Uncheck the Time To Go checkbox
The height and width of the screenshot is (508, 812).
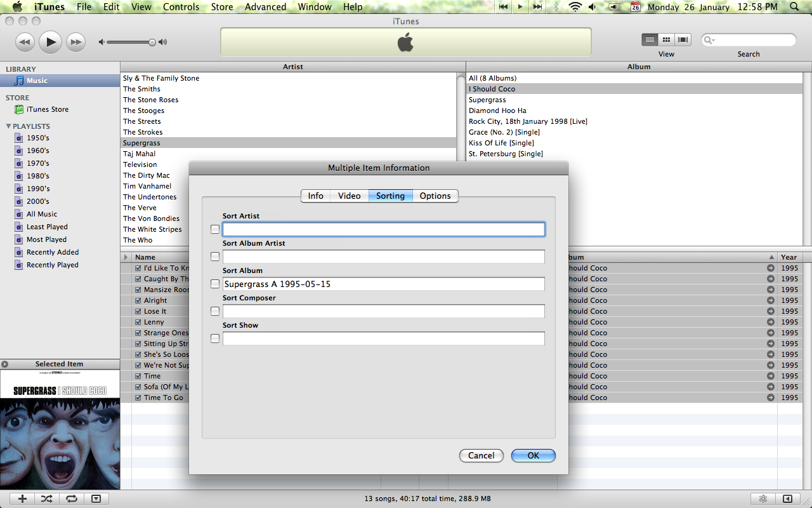pos(138,398)
